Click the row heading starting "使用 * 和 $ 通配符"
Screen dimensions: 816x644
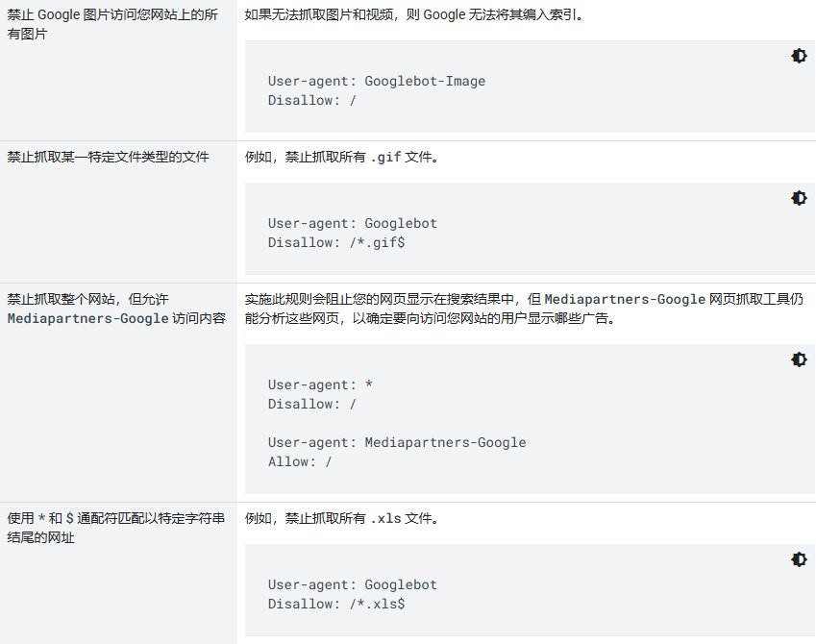pyautogui.click(x=115, y=528)
